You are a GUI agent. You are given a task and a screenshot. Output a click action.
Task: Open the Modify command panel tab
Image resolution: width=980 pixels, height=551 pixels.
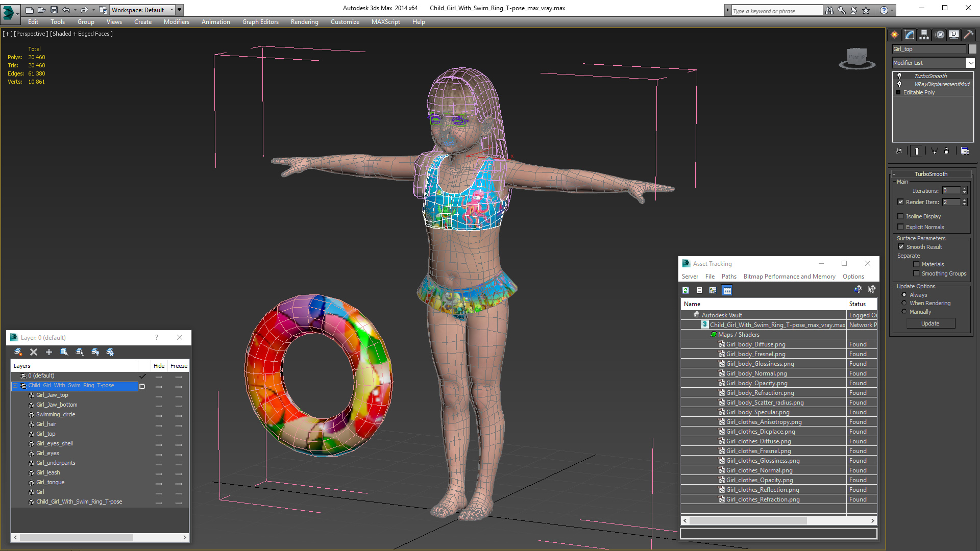click(910, 35)
